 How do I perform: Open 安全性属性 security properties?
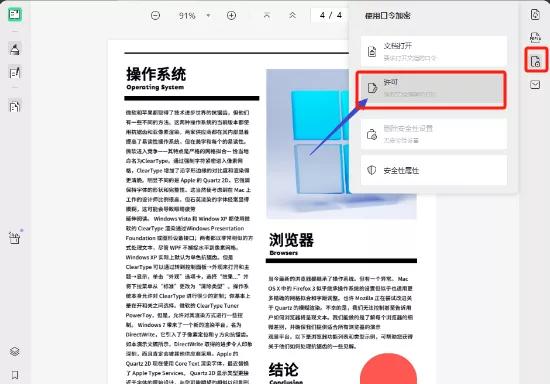click(434, 170)
